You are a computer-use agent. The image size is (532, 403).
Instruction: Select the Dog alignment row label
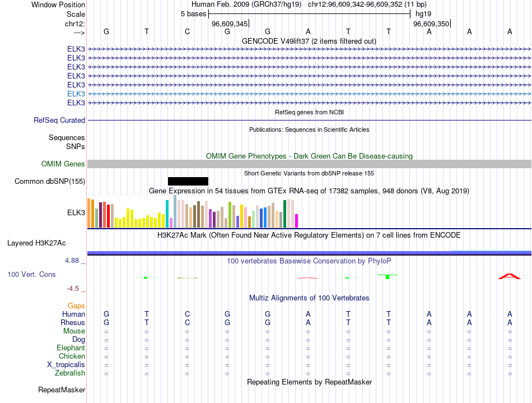(x=79, y=340)
